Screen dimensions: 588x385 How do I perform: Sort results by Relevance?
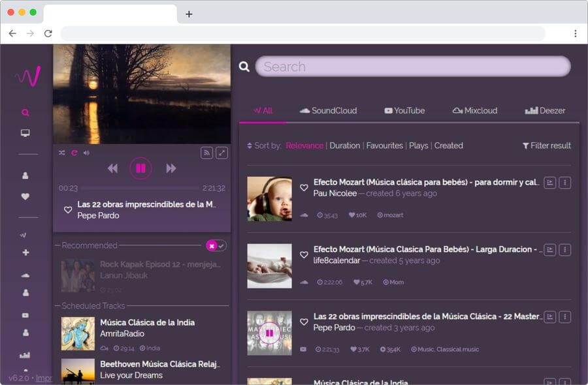[x=304, y=146]
